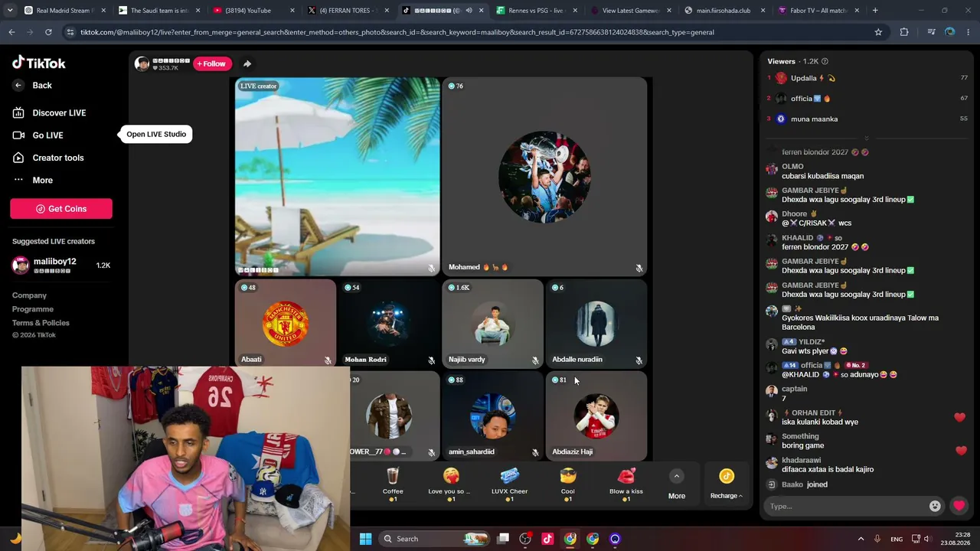Send the Love you so gift
980x551 pixels.
point(451,484)
